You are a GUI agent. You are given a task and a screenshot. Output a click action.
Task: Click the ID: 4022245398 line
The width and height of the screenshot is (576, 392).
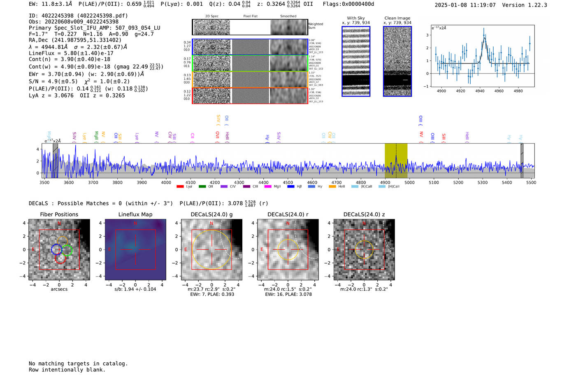(78, 16)
